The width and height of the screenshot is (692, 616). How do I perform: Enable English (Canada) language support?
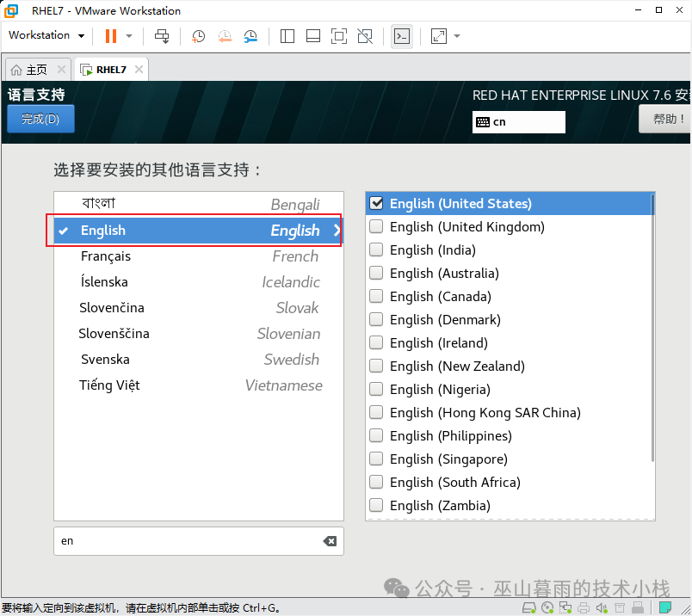coord(376,296)
